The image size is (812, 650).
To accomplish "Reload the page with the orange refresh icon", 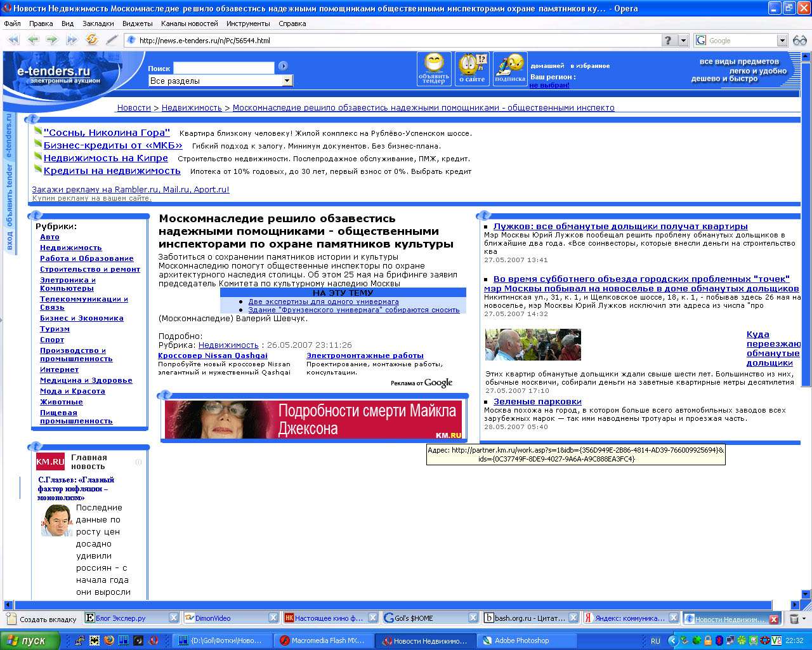I will [92, 40].
